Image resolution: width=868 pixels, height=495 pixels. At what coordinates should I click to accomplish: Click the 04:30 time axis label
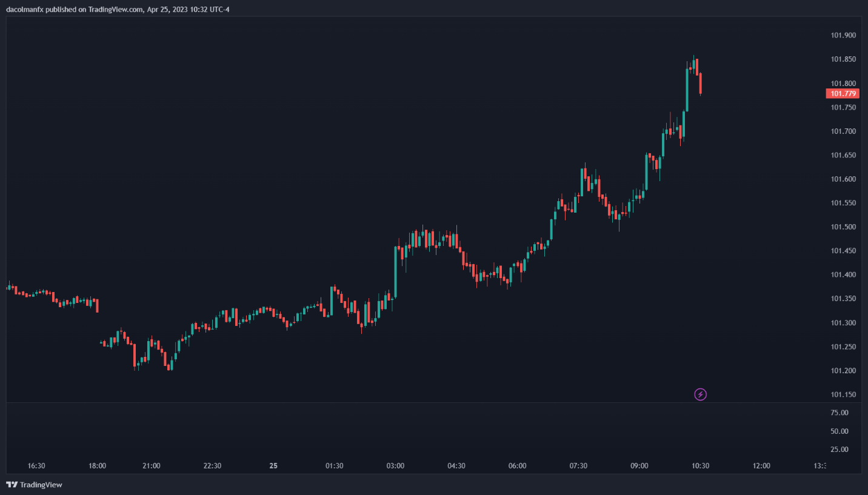456,466
